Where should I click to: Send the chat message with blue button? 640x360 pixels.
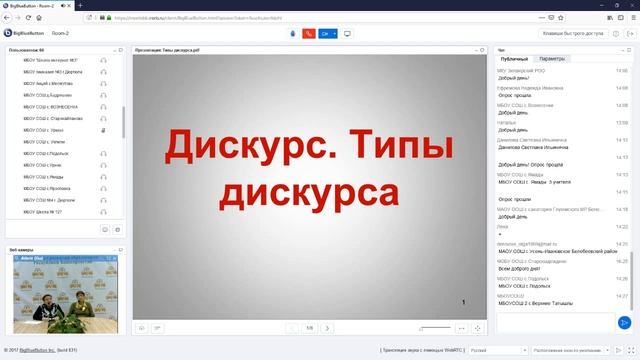click(624, 322)
